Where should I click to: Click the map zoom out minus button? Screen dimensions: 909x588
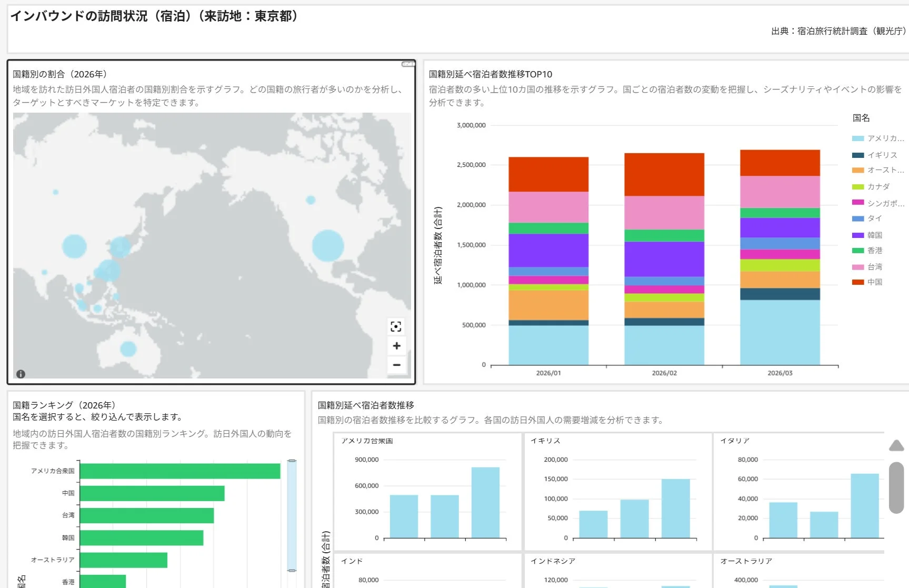click(396, 365)
